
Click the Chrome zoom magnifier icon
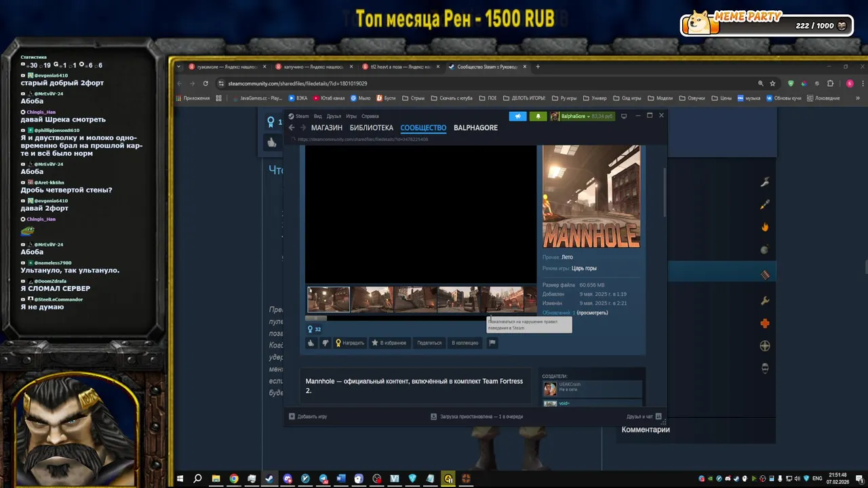point(760,83)
